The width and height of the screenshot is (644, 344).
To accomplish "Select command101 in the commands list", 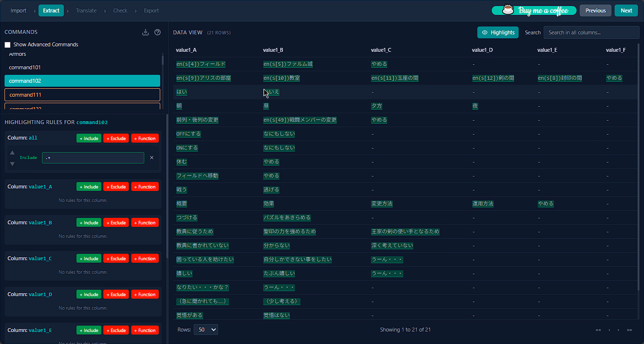I will 82,67.
